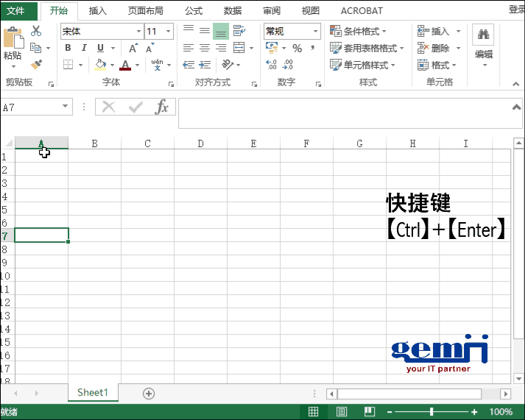Click the Cut scissors icon
The width and height of the screenshot is (525, 420).
(x=35, y=32)
